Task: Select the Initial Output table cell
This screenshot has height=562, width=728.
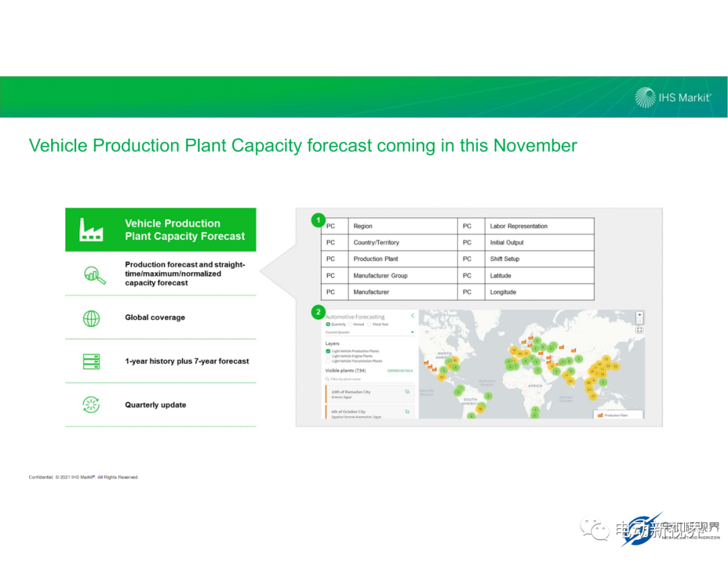Action: (x=539, y=243)
